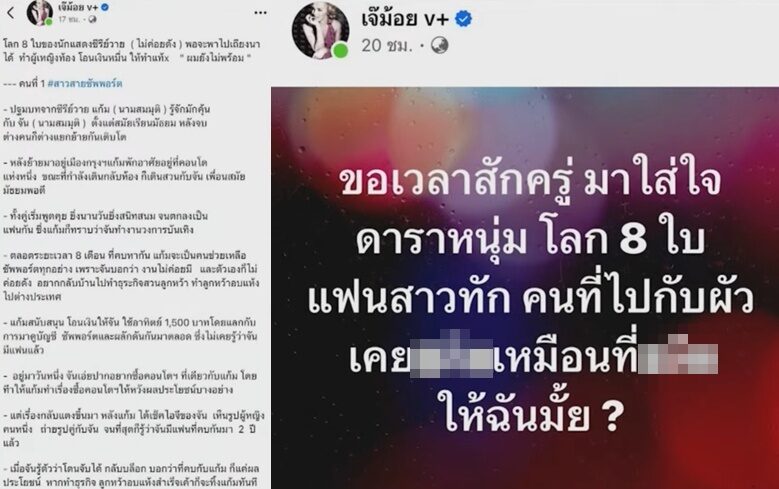
Task: Click the globe privacy icon next to 17 ชม.
Action: tap(92, 19)
